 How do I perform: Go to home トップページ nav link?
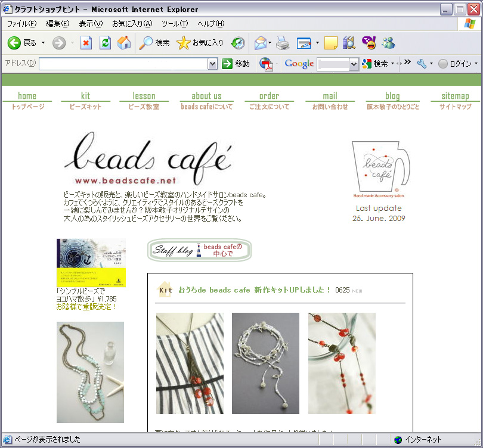tap(27, 101)
